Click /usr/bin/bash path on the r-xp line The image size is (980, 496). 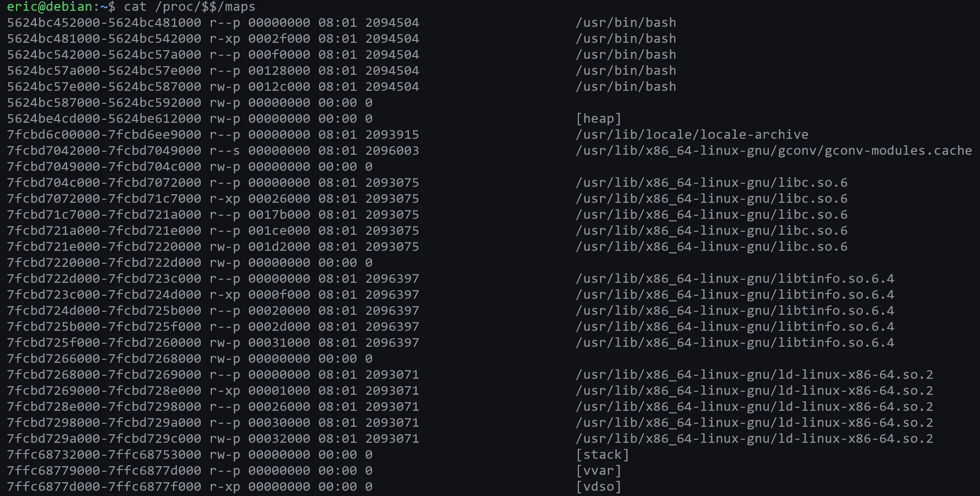click(x=625, y=38)
